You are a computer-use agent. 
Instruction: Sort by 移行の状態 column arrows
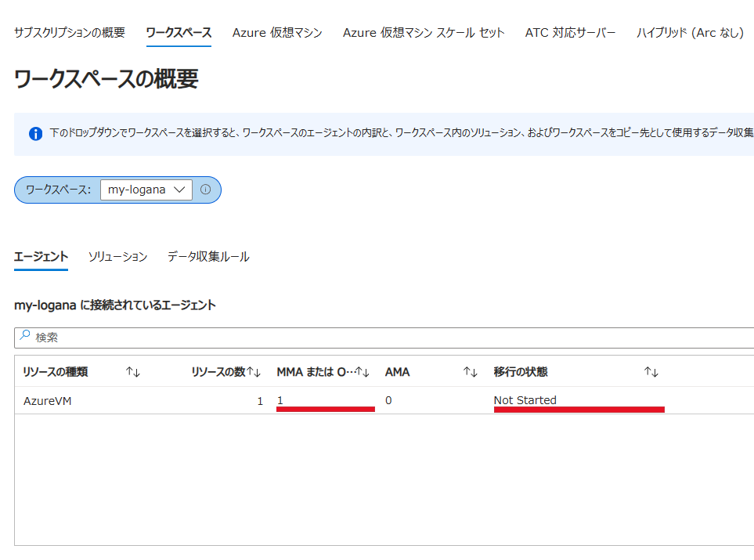pos(651,372)
